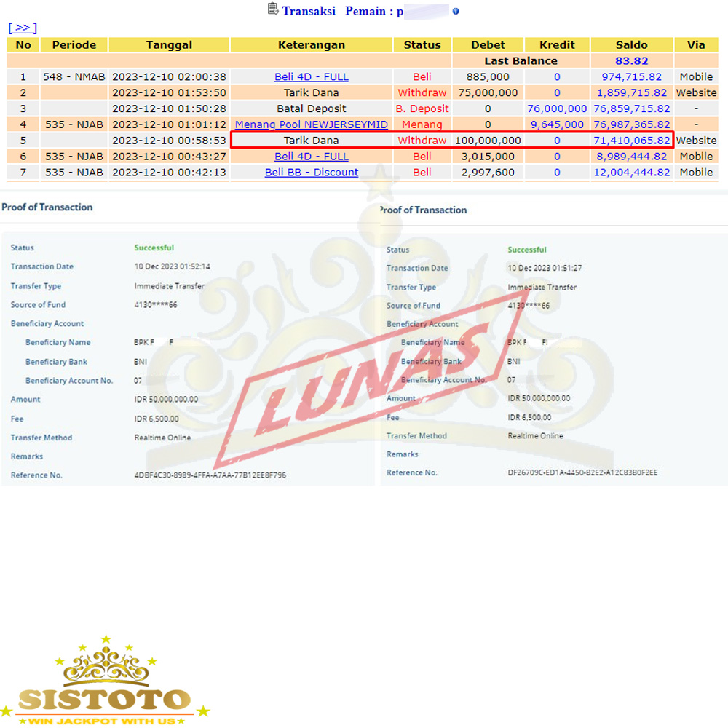Click the Saldo value 974,715.82 in row 1
This screenshot has width=728, height=728.
pos(631,76)
